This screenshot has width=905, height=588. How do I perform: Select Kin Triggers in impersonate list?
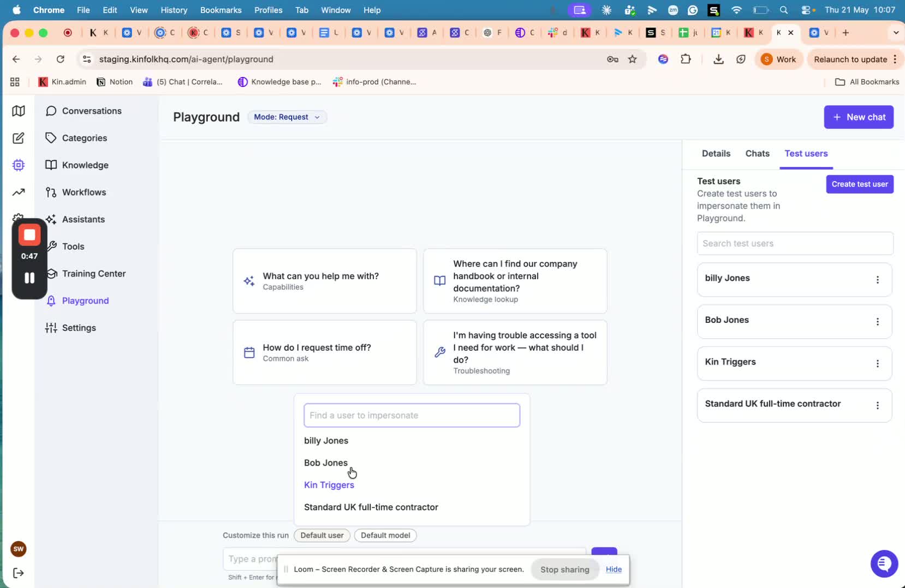pyautogui.click(x=329, y=485)
